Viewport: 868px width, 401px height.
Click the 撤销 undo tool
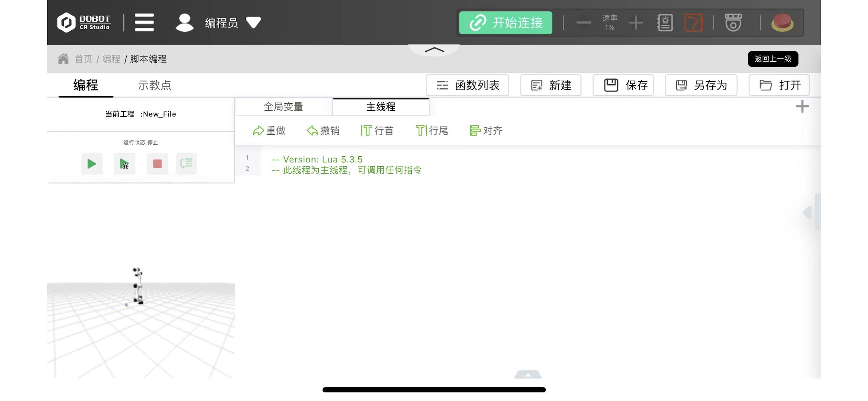click(323, 130)
